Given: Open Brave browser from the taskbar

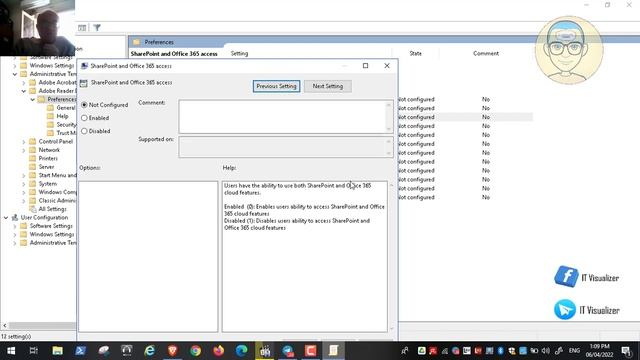Looking at the screenshot, I should [173, 351].
